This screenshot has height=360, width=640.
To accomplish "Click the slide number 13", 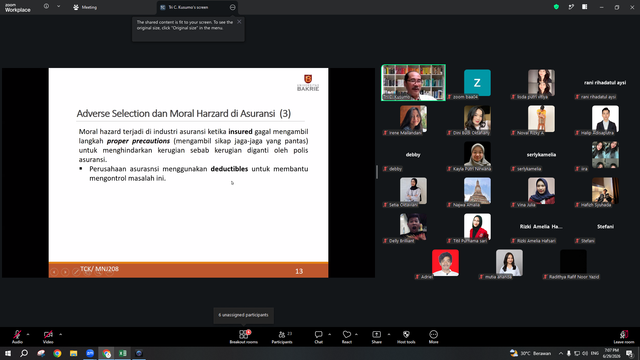I will click(299, 271).
